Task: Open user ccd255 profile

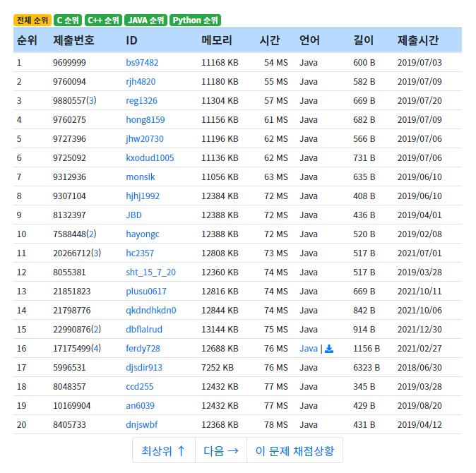Action: [x=140, y=387]
